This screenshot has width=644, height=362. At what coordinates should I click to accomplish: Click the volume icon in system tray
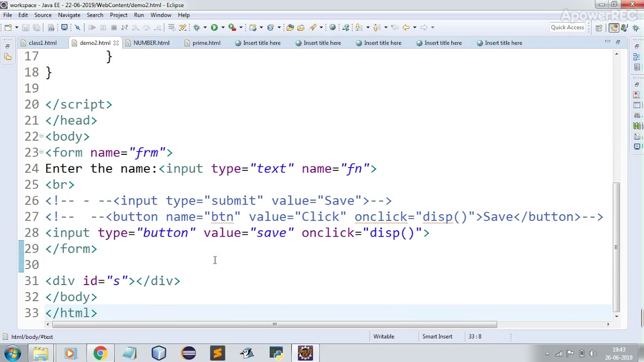tap(593, 354)
